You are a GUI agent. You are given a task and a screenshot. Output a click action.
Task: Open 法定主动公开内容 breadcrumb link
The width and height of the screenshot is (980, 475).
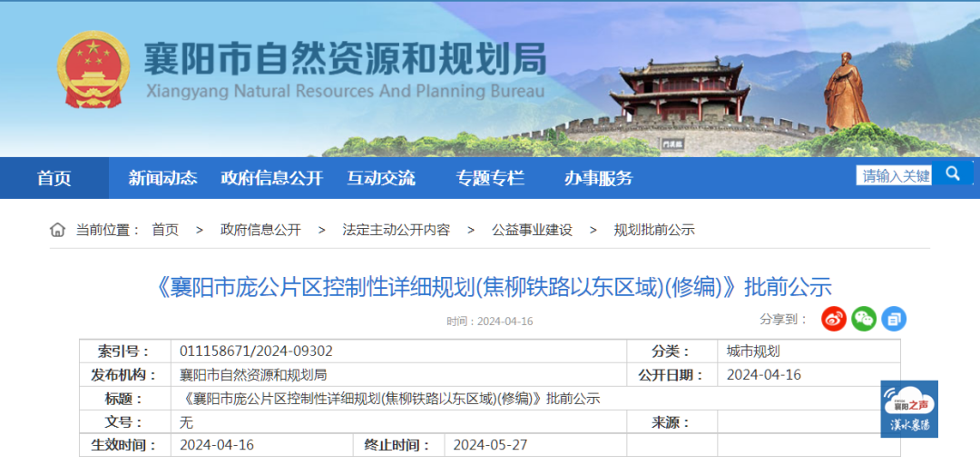tap(396, 231)
